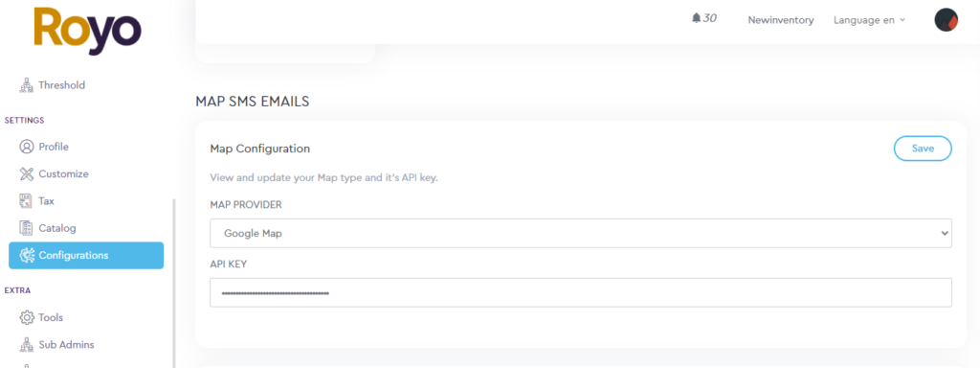Click the Customize tools icon

point(26,174)
